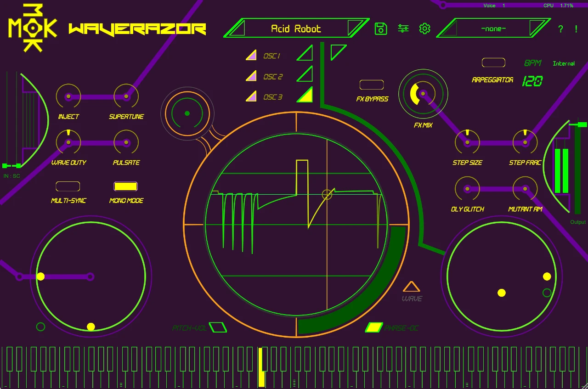This screenshot has height=389, width=588.
Task: Select previous preset arrow beside Acid Robot
Action: pyautogui.click(x=237, y=29)
